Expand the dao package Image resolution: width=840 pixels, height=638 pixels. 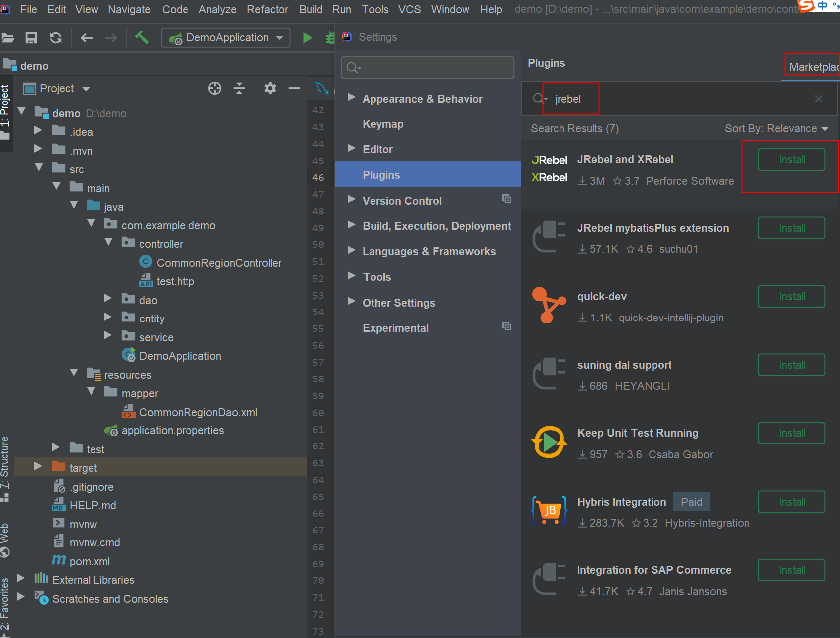pos(107,298)
